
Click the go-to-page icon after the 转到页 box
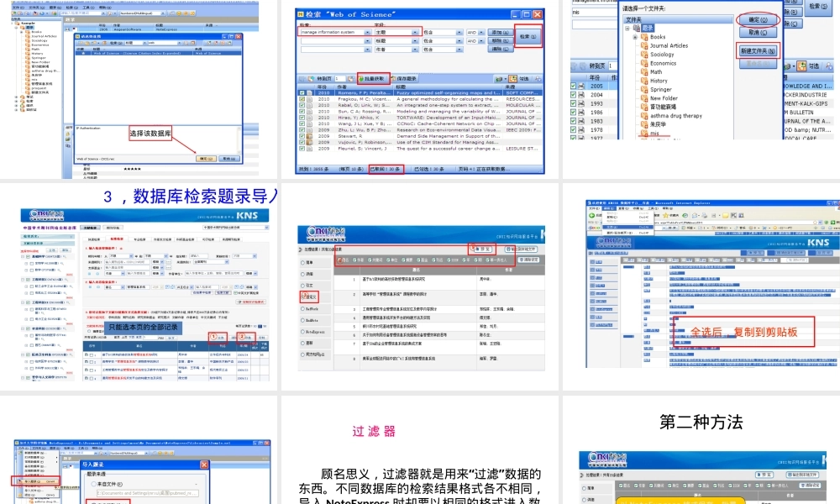350,79
